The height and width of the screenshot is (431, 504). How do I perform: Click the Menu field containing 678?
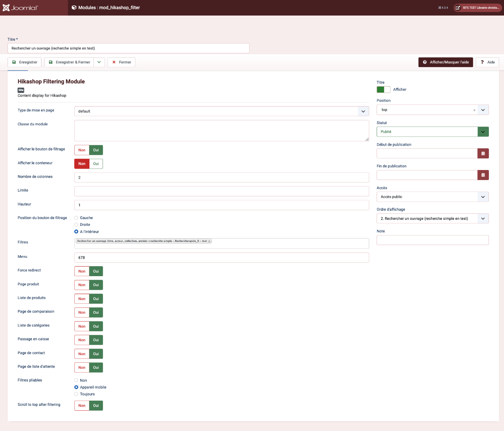click(x=222, y=257)
